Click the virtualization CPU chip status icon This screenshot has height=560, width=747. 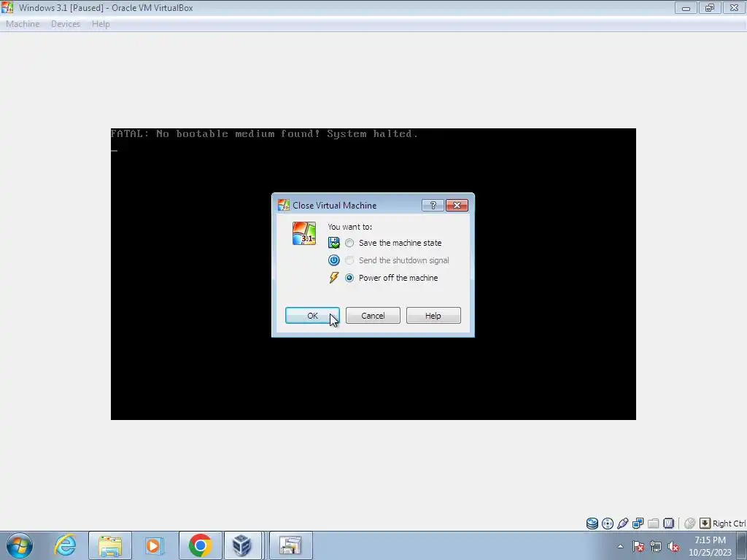[668, 524]
